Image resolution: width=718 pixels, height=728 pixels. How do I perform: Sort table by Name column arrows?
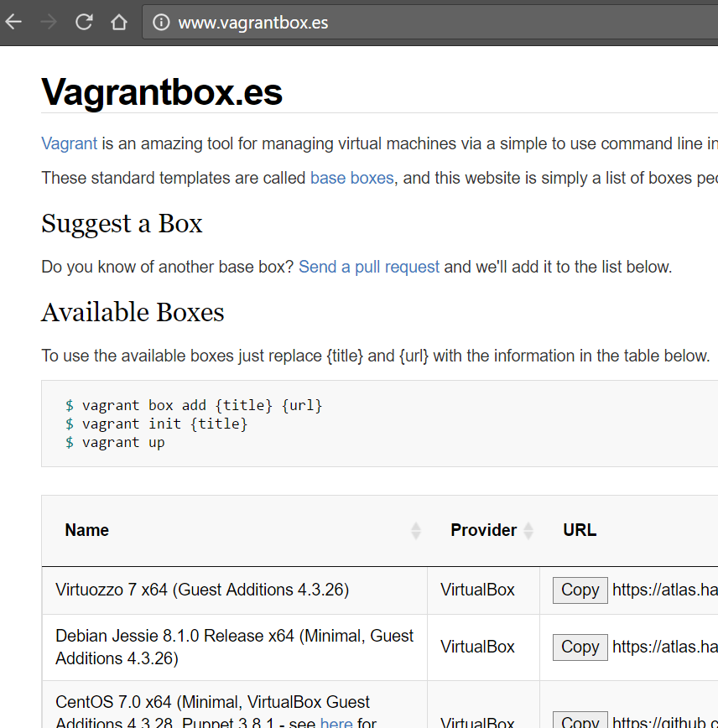[415, 531]
